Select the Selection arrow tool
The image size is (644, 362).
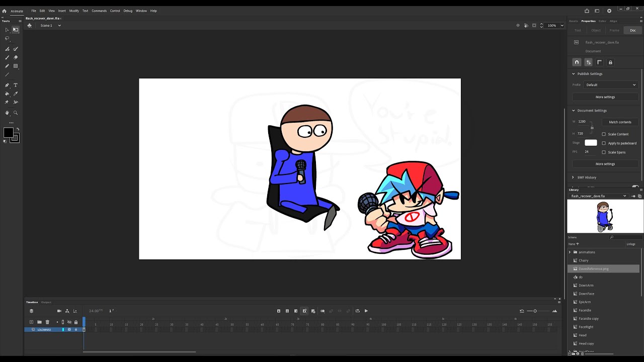click(7, 30)
